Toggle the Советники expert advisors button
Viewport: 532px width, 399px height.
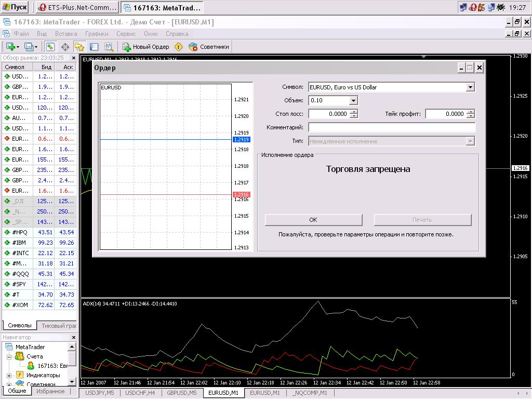tap(209, 47)
